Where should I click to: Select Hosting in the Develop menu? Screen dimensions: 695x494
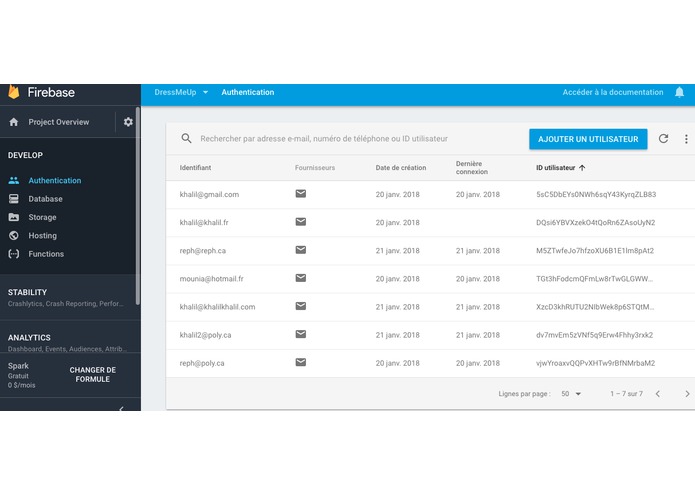click(43, 236)
